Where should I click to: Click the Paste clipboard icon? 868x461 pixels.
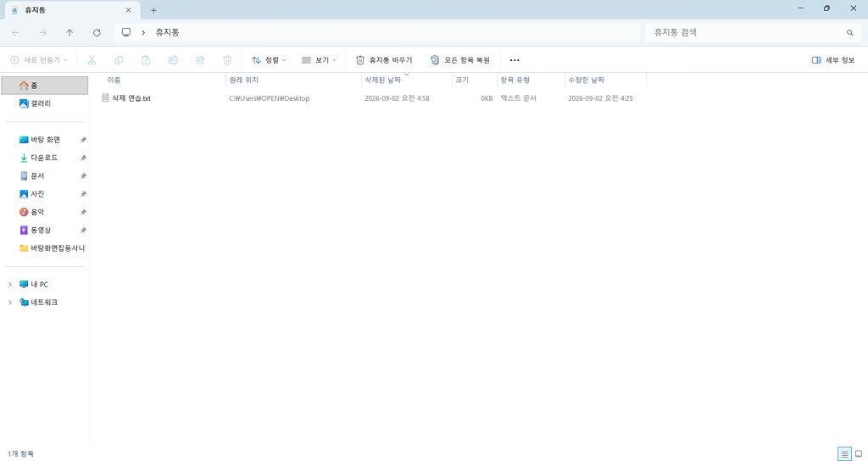click(146, 60)
